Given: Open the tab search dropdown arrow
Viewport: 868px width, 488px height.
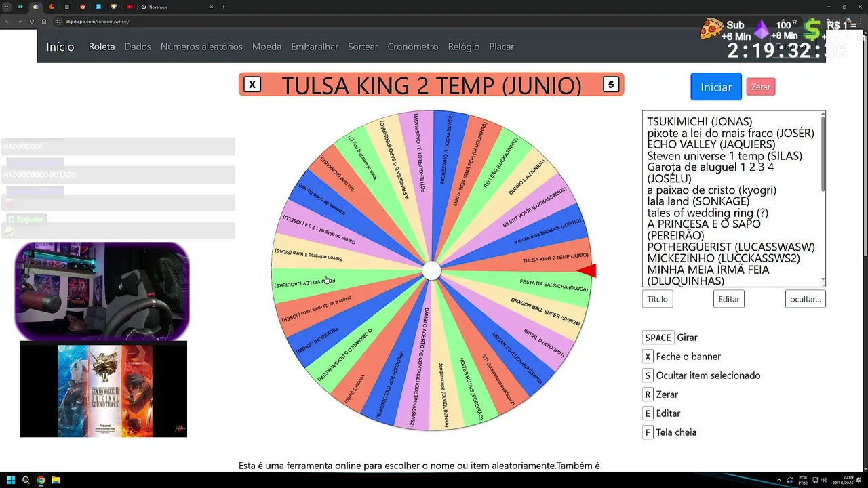Looking at the screenshot, I should pos(6,7).
